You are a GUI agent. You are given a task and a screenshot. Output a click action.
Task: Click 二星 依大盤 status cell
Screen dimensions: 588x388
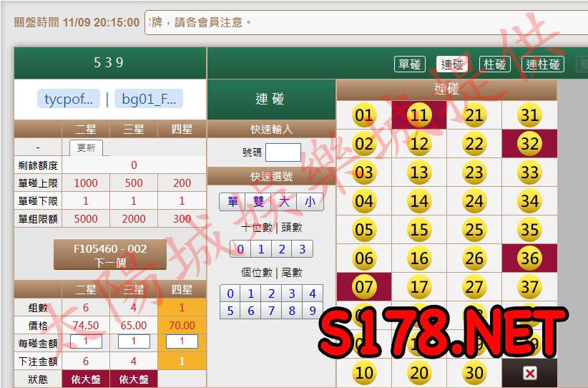[86, 379]
